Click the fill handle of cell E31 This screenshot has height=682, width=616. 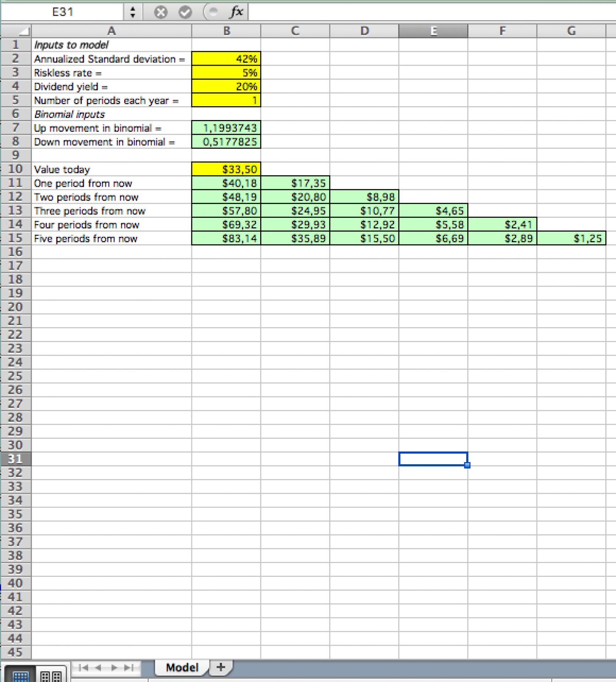tap(467, 465)
